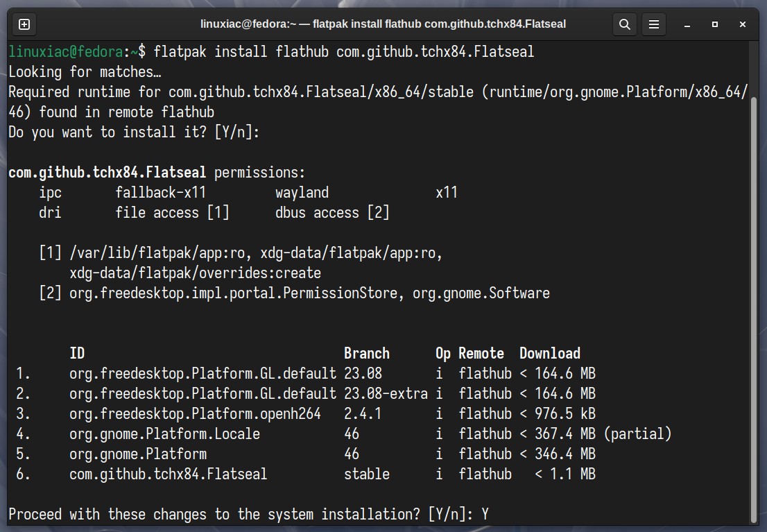Click the '23.08-extra' branch value
Image resolution: width=767 pixels, height=532 pixels.
coord(386,393)
